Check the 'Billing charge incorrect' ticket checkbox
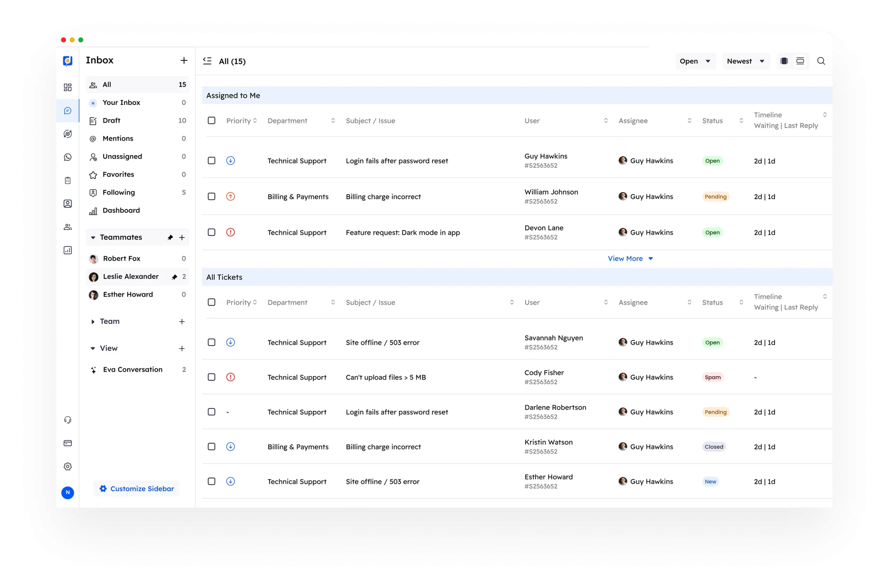 click(x=211, y=196)
